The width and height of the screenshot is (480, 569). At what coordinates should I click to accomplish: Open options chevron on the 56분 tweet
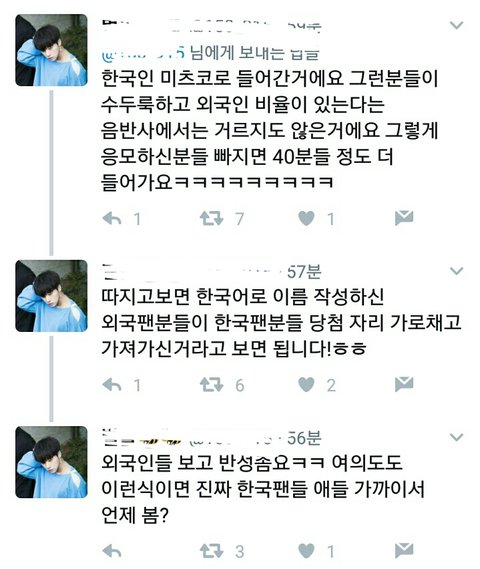pyautogui.click(x=456, y=437)
